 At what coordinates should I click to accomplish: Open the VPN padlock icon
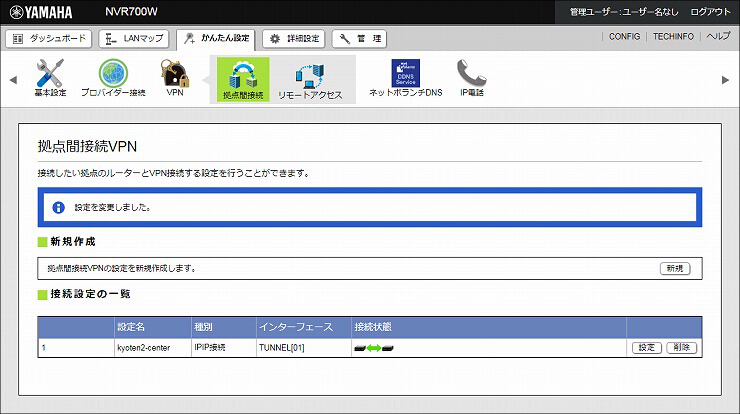(175, 78)
